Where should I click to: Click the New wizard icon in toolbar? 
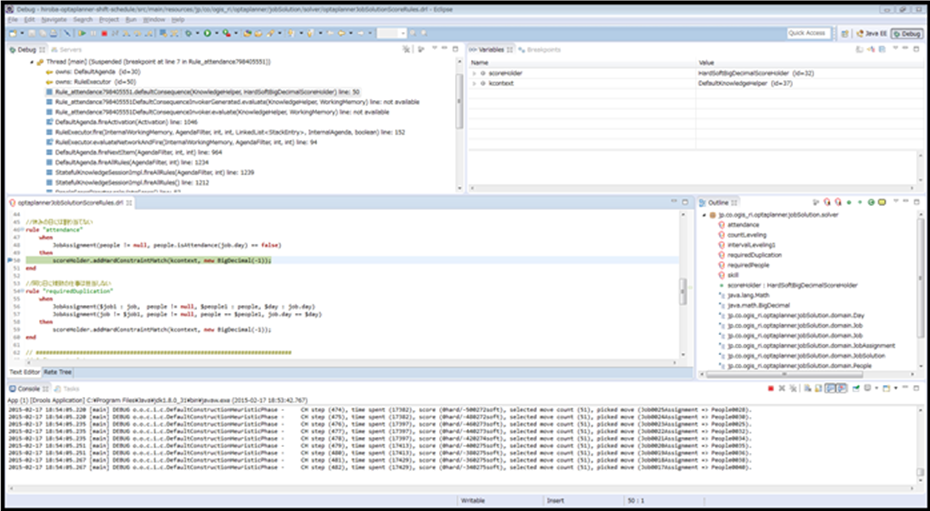[x=12, y=33]
